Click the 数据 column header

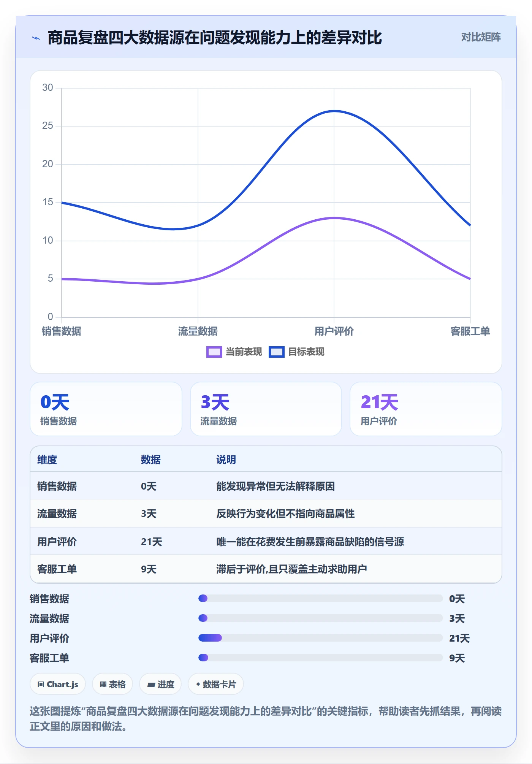point(151,460)
